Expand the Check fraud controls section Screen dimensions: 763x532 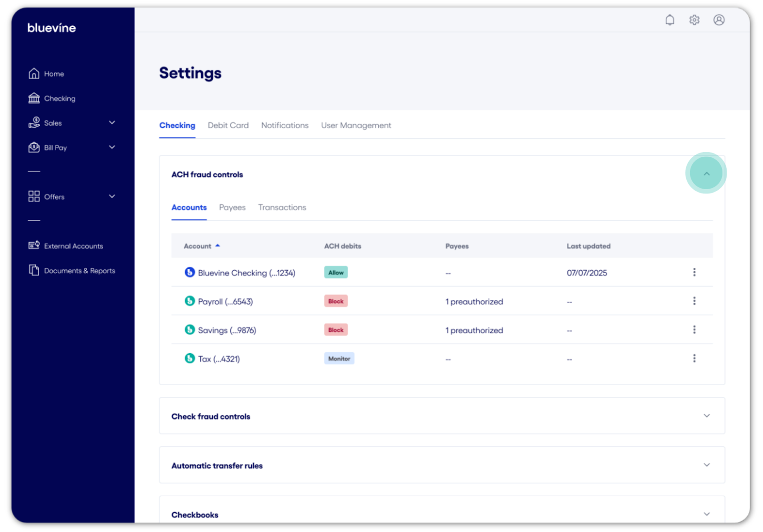[x=706, y=416]
